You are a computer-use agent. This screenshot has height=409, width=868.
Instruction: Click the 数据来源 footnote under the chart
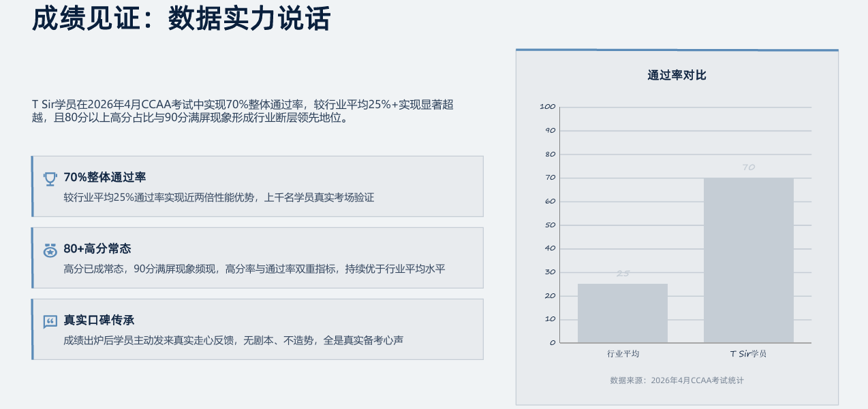point(677,380)
